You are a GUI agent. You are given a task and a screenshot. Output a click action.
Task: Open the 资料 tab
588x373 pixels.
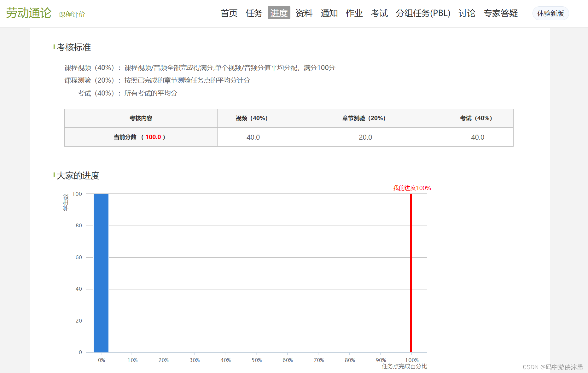click(304, 13)
